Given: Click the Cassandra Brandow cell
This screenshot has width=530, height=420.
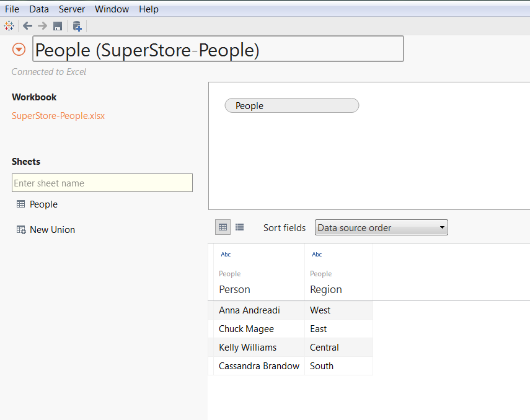Looking at the screenshot, I should click(259, 366).
